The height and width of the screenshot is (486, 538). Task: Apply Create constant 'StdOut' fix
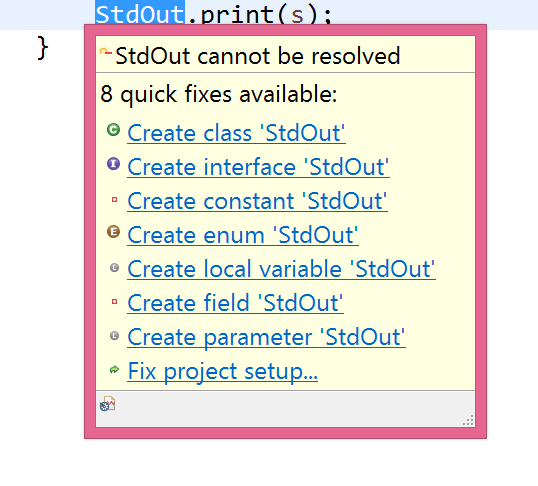(257, 201)
